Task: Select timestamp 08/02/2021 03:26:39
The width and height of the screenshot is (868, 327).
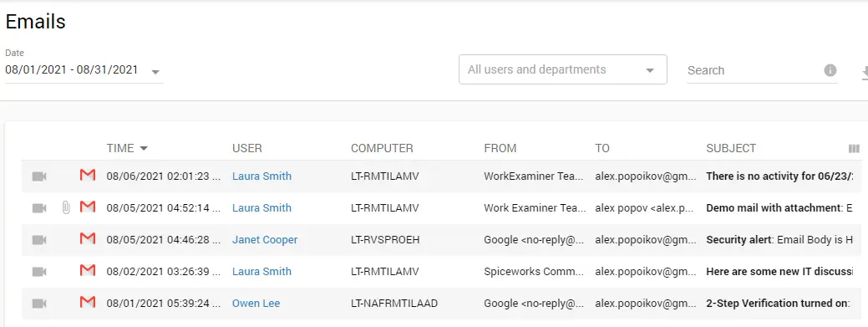Action: [164, 272]
